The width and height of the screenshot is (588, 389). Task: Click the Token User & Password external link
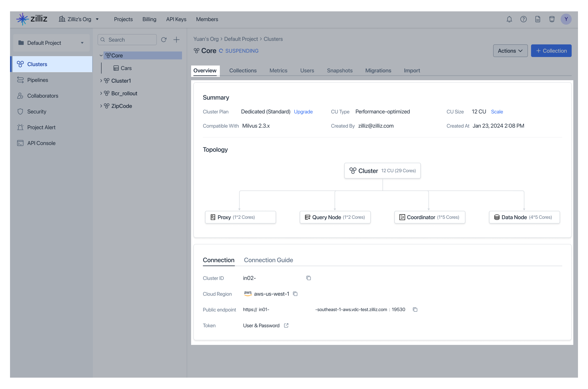point(286,325)
